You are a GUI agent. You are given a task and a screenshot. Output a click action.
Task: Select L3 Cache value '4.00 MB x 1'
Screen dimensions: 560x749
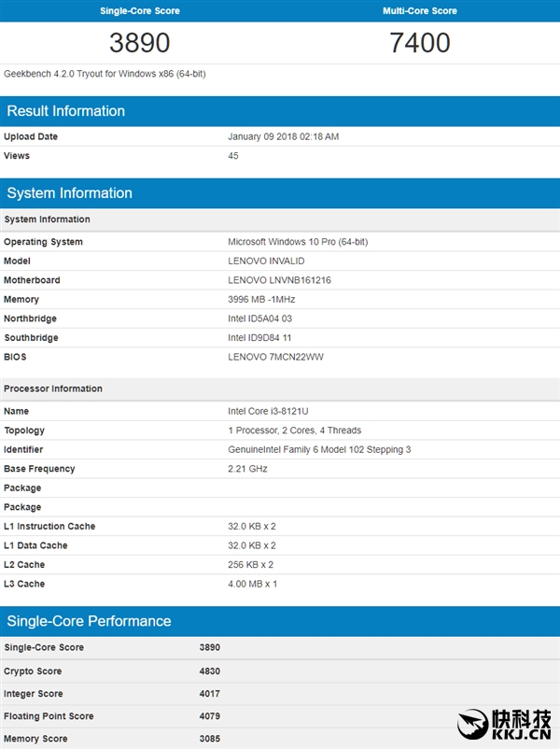pos(252,584)
